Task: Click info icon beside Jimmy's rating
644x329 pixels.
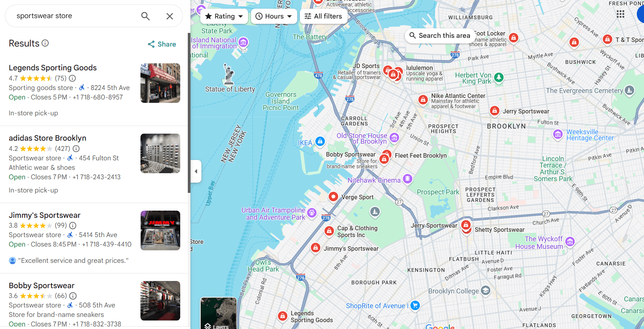Action: tap(73, 225)
